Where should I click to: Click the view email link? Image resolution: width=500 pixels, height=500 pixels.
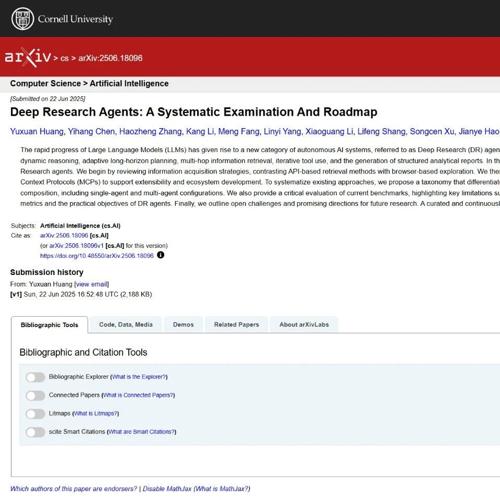pyautogui.click(x=92, y=284)
